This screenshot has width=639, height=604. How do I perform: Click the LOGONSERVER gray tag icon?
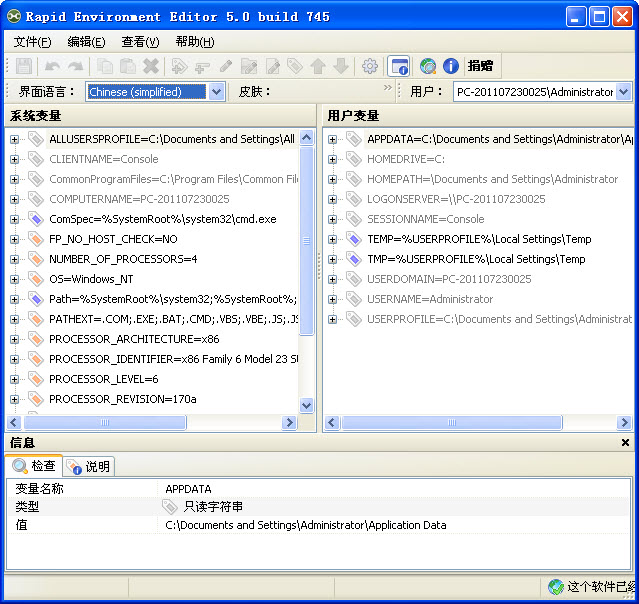354,199
